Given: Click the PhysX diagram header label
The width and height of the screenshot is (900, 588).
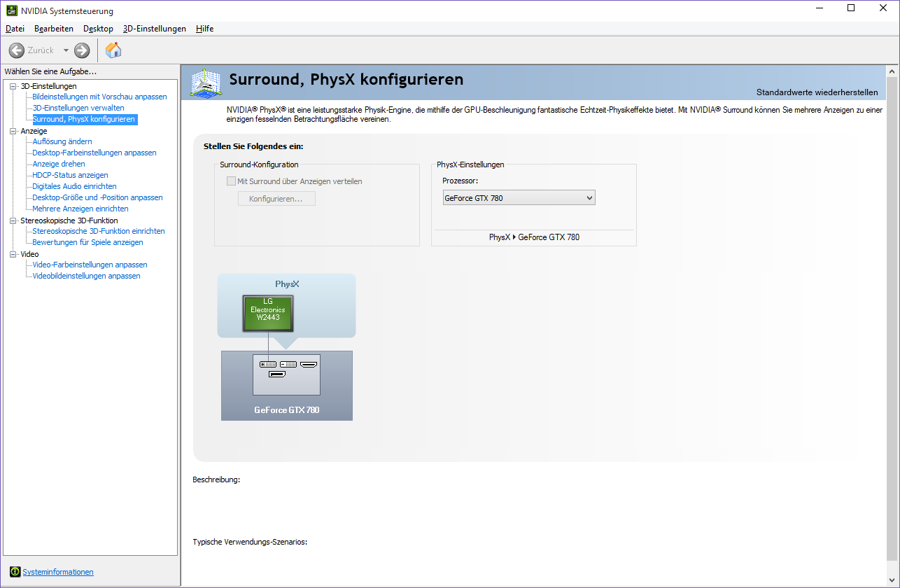Looking at the screenshot, I should 287,284.
